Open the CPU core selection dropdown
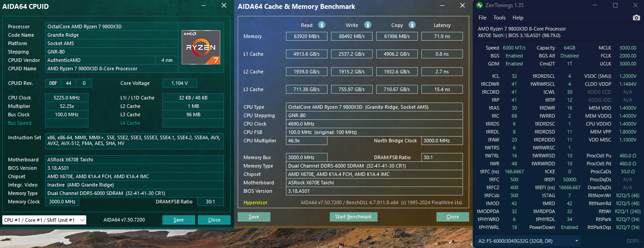644x248 pixels. pyautogui.click(x=44, y=220)
